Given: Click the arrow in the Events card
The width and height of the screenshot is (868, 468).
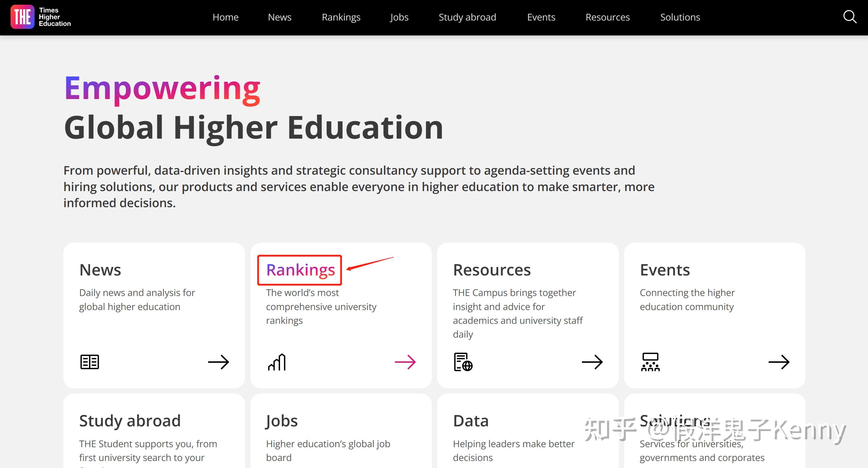Looking at the screenshot, I should click(779, 362).
